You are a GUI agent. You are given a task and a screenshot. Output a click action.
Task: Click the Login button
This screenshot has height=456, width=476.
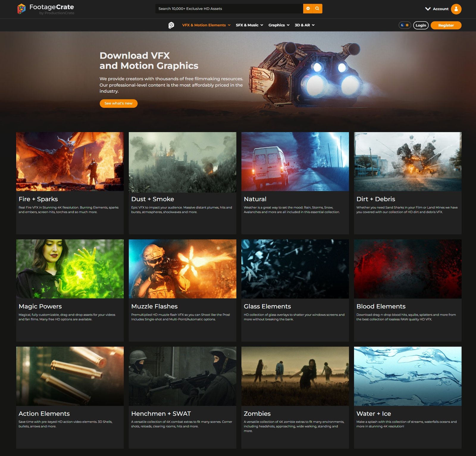click(421, 25)
